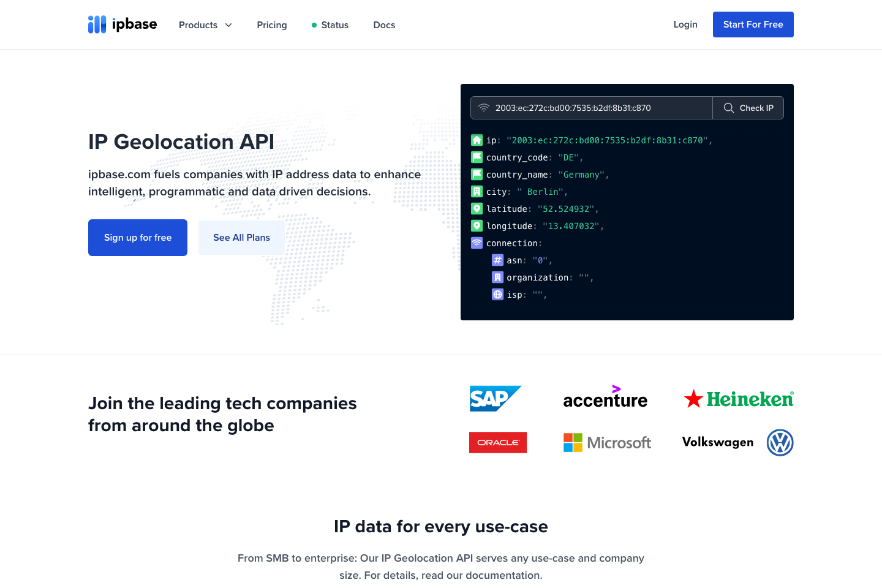Image resolution: width=882 pixels, height=588 pixels.
Task: Click the wifi icon inside the IP search field
Action: pos(484,107)
